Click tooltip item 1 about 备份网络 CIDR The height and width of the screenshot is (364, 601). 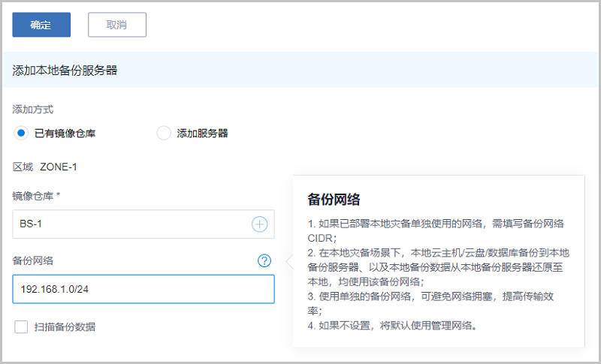(436, 230)
